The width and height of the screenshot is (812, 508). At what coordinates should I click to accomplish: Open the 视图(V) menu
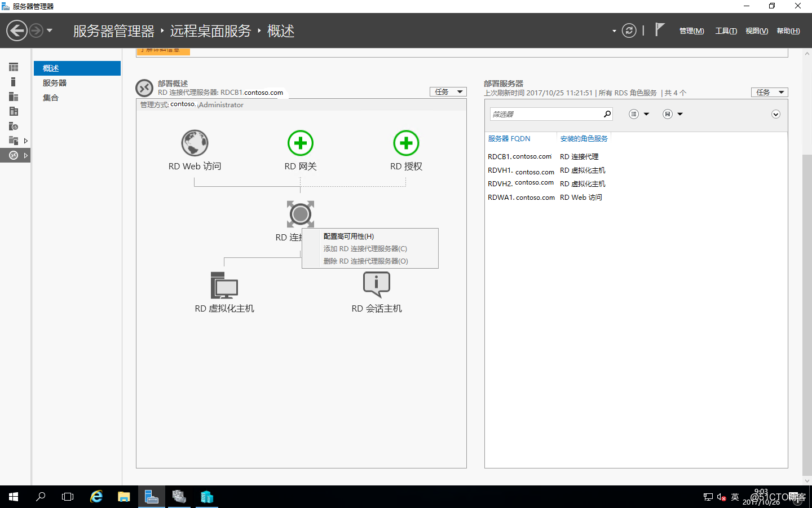pos(757,31)
